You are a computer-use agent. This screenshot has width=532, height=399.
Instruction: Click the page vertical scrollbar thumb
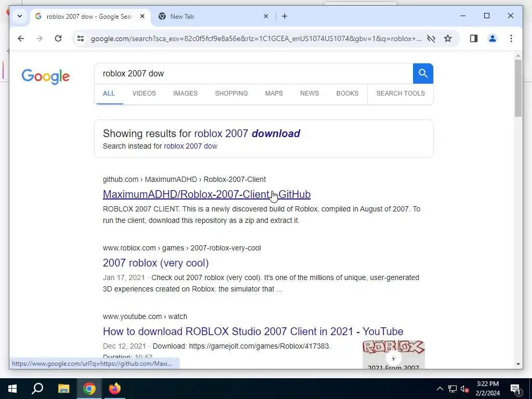tap(518, 88)
